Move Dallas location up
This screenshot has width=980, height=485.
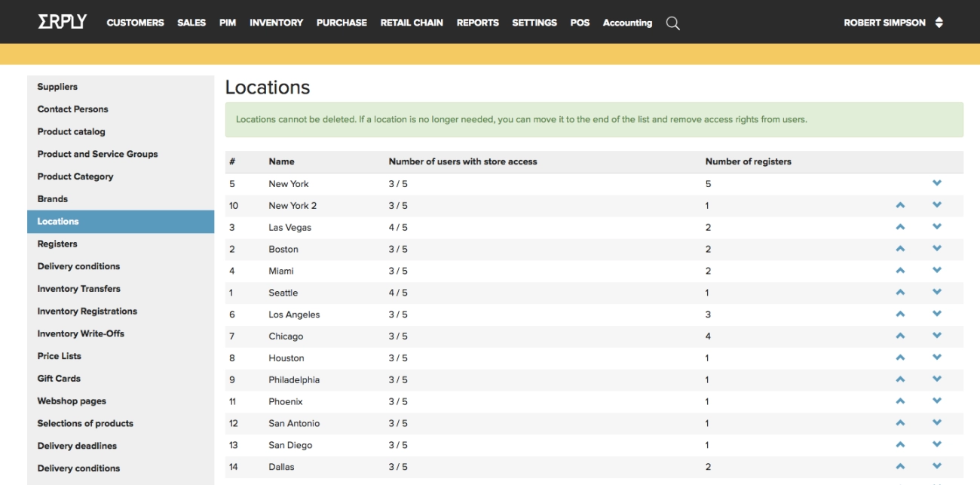click(x=899, y=467)
